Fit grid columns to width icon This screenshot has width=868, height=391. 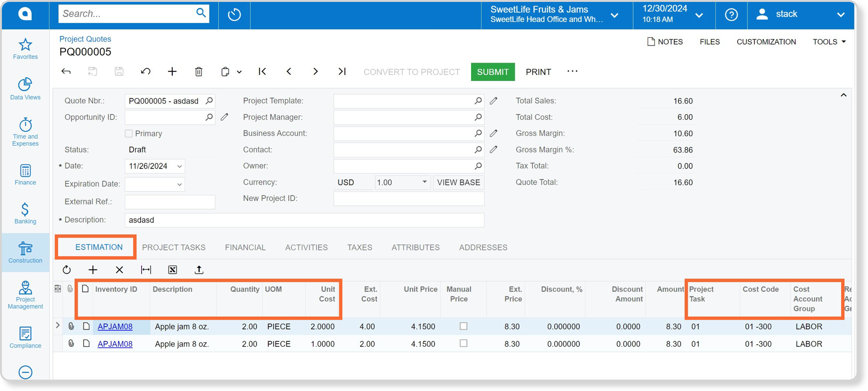pyautogui.click(x=146, y=270)
